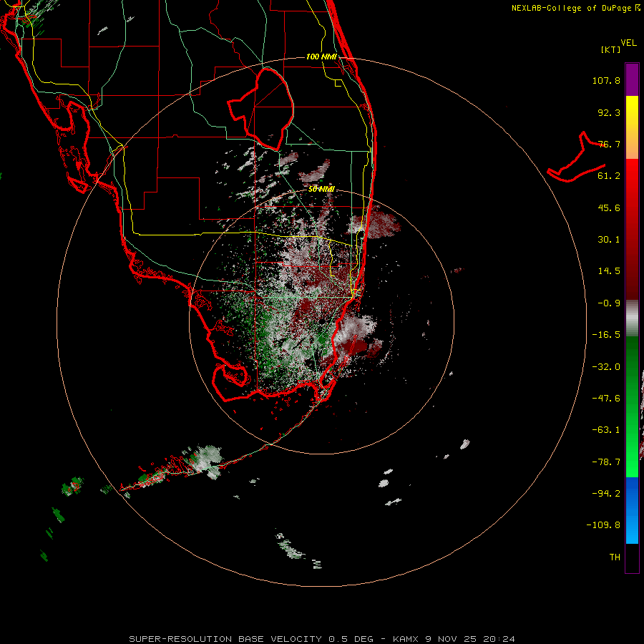Click the -0.9 legend value

[609, 303]
